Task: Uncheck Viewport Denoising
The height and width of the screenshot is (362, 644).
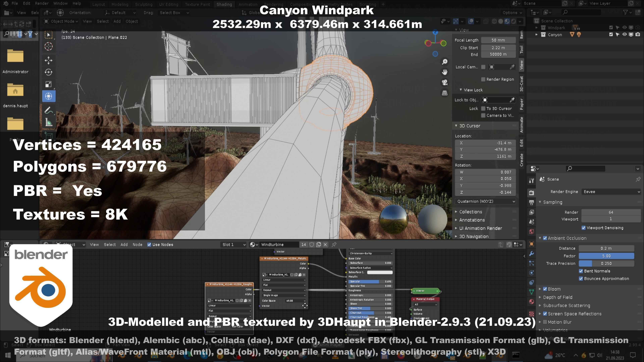Action: [583, 228]
